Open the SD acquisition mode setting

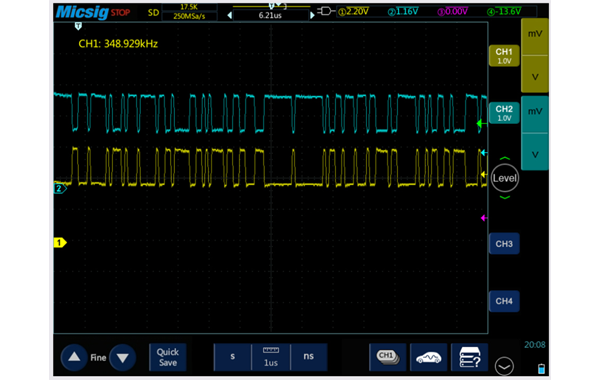[153, 13]
